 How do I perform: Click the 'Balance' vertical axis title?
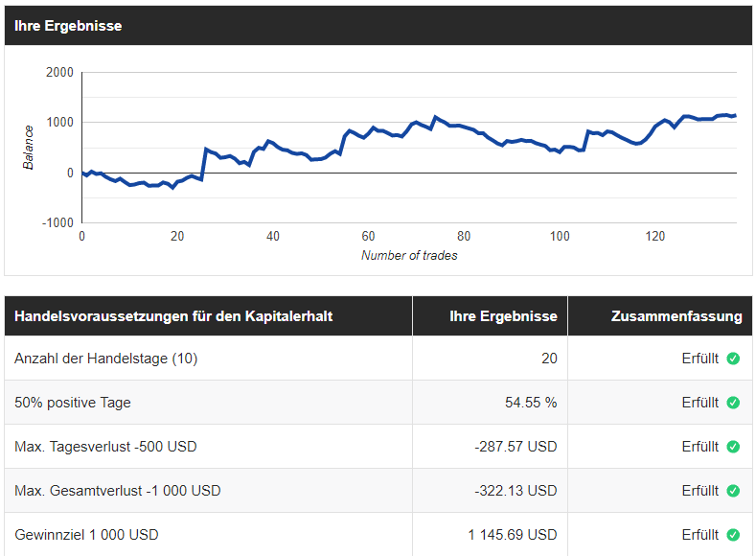click(x=29, y=147)
